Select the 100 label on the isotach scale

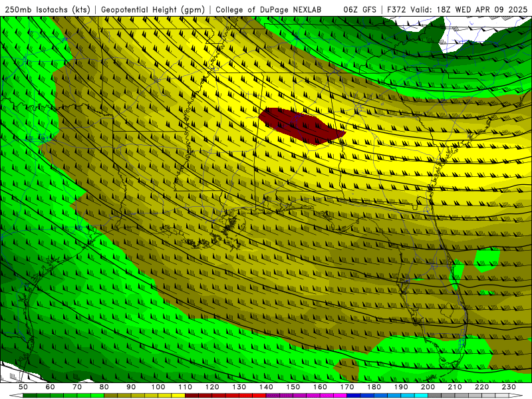point(158,387)
